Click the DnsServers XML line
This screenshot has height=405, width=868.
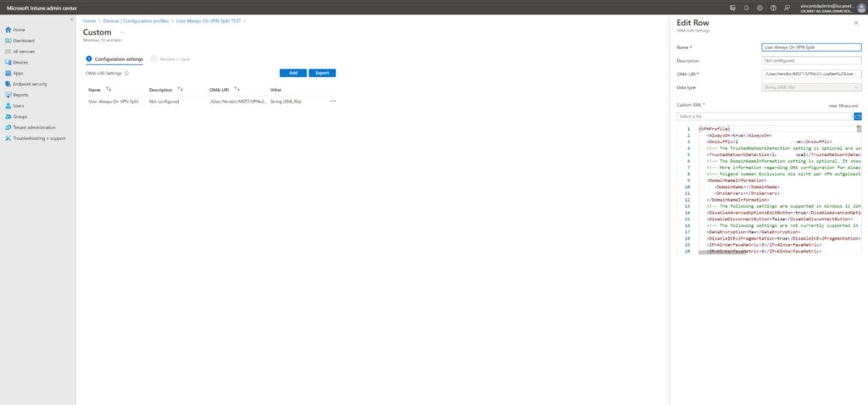click(747, 194)
